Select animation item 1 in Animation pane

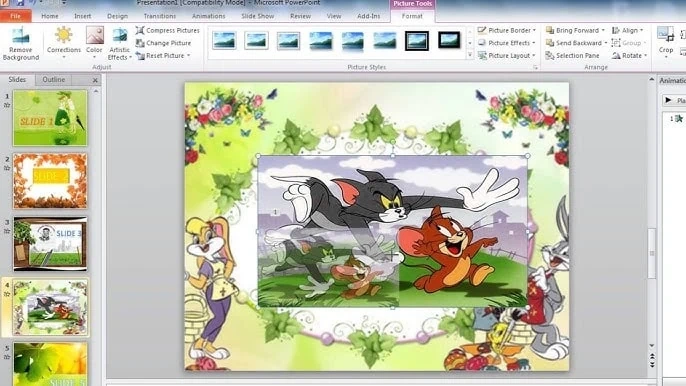(677, 119)
